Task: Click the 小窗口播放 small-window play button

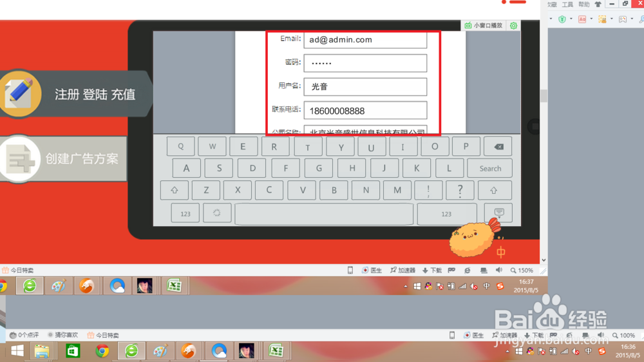Action: pos(484,26)
